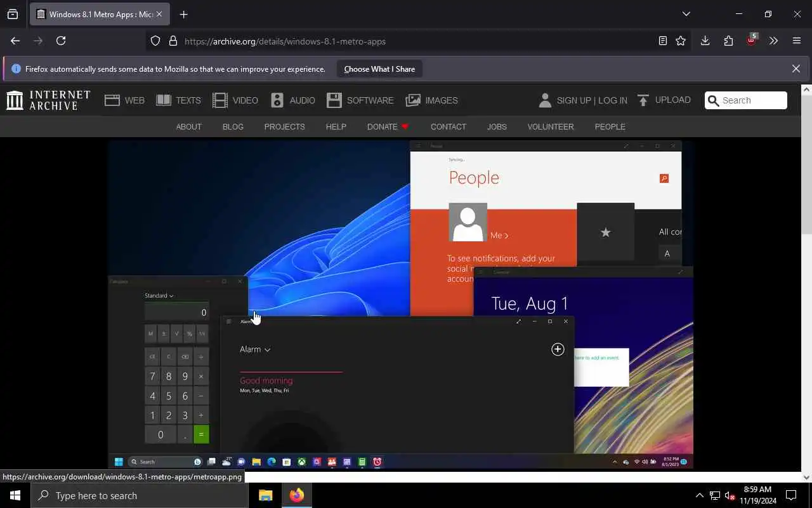The height and width of the screenshot is (508, 812).
Task: Open the HELP link
Action: click(x=336, y=126)
